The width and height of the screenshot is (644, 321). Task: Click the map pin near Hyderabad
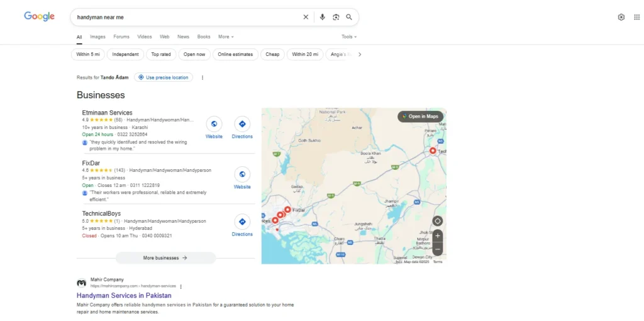coord(433,151)
